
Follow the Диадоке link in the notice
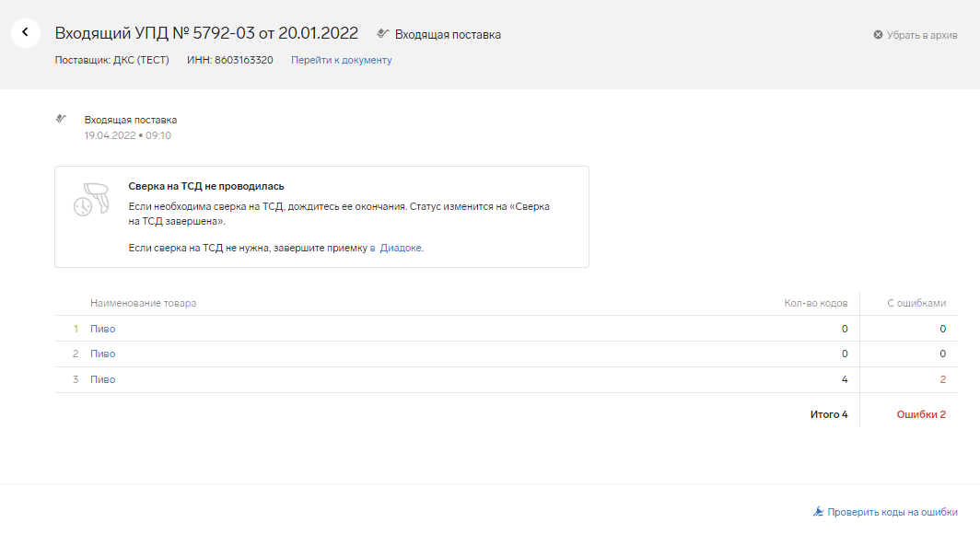401,248
